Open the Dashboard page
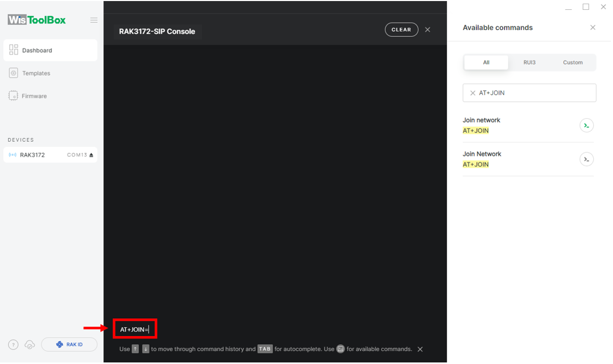This screenshot has height=364, width=613. pos(50,50)
